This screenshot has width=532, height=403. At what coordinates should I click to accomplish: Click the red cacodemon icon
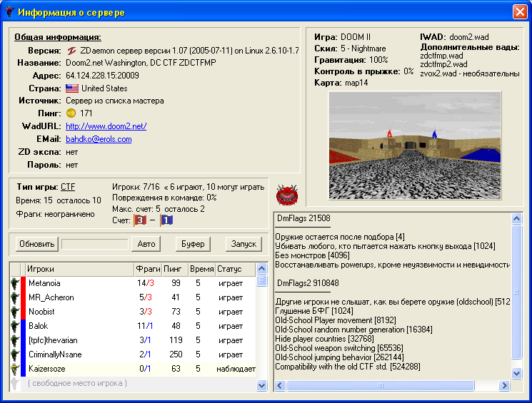(x=286, y=194)
